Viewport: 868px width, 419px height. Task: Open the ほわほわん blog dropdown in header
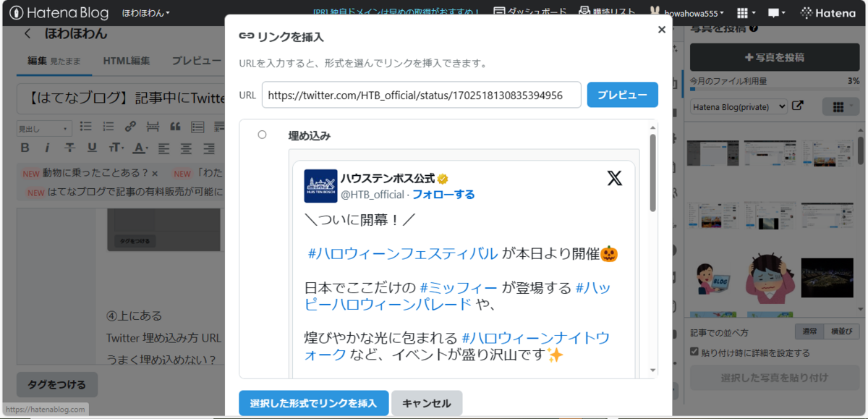pyautogui.click(x=146, y=13)
